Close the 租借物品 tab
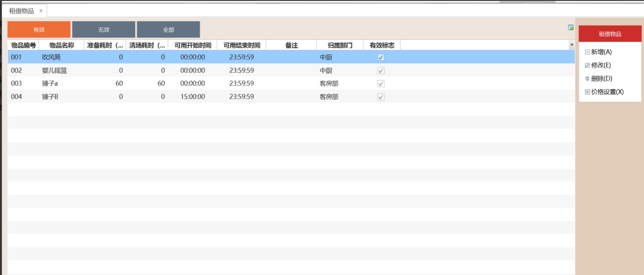Image resolution: width=644 pixels, height=275 pixels. [x=41, y=11]
